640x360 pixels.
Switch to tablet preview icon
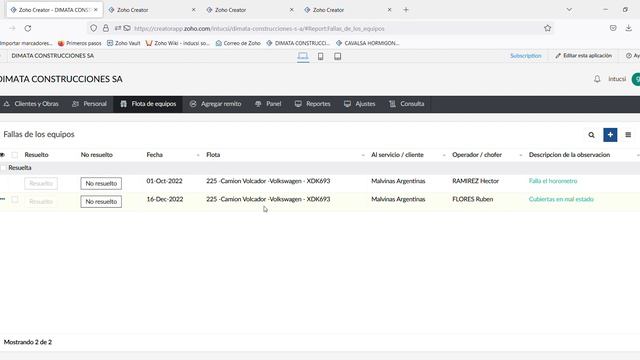tap(338, 56)
